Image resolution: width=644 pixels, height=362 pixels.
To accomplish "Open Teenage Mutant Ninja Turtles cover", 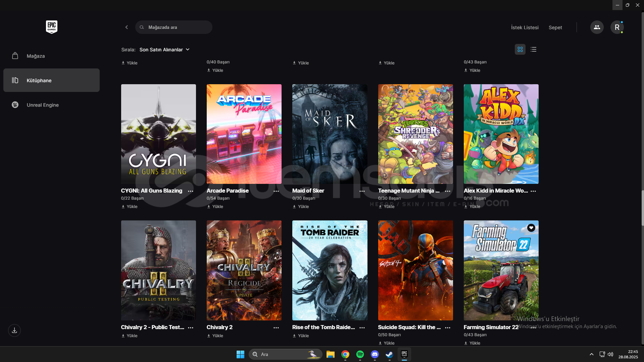I will pos(415,134).
